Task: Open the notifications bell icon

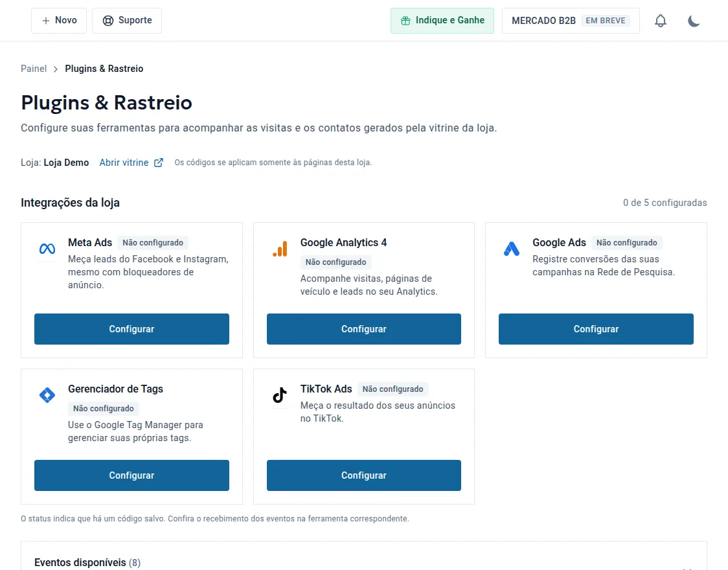Action: [661, 21]
